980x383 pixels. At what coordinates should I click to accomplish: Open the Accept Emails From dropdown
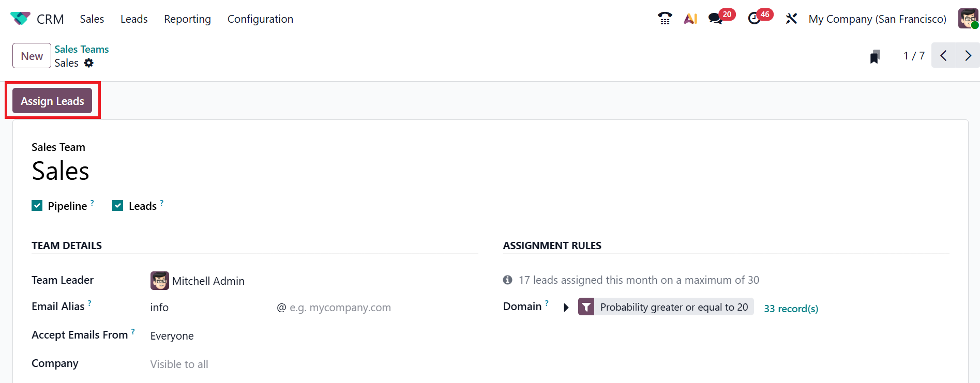click(207, 336)
